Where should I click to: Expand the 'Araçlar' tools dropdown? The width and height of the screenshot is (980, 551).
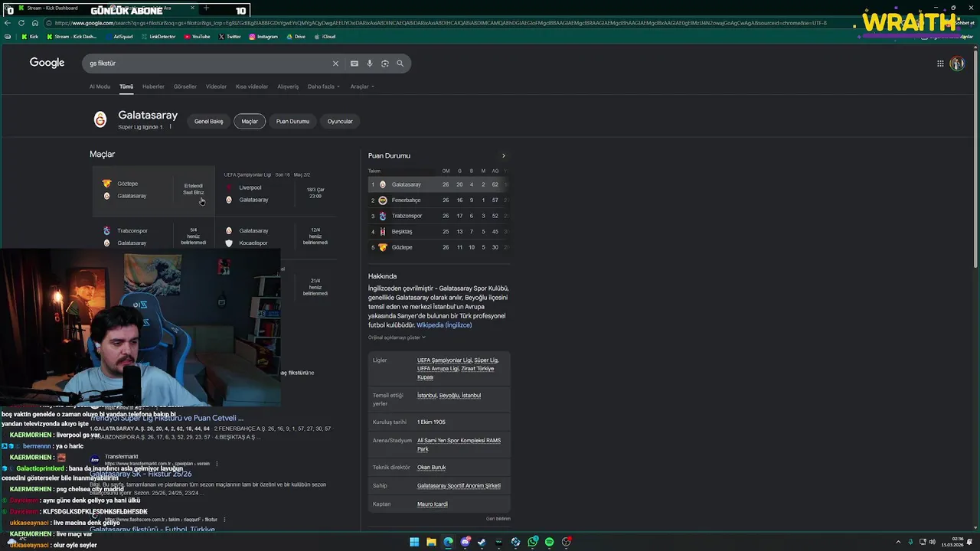coord(362,86)
